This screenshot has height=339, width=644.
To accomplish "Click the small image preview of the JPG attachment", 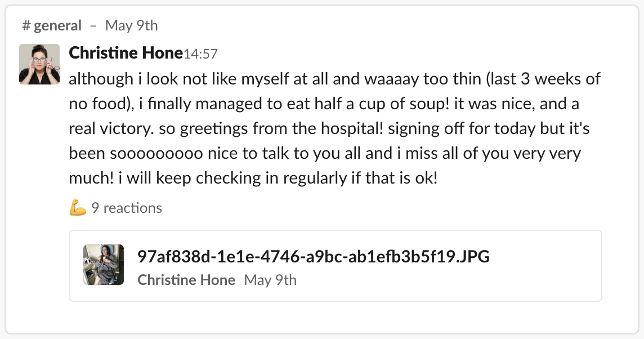I will click(104, 265).
